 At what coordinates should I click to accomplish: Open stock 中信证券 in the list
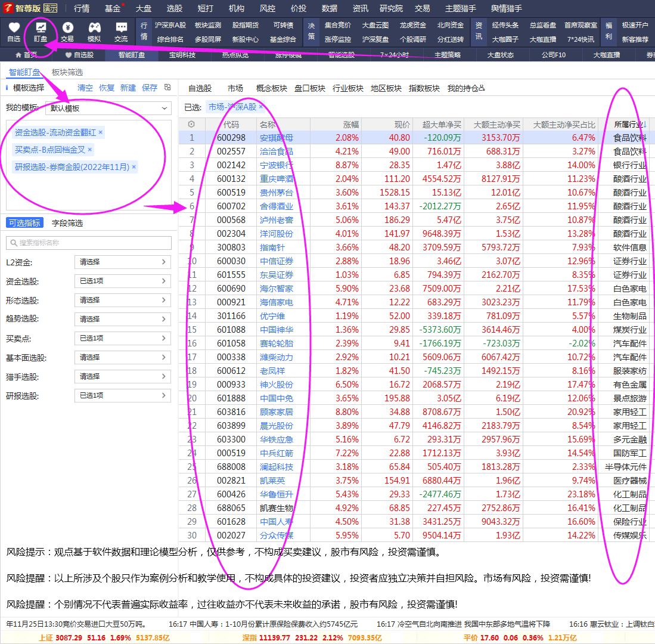[x=276, y=261]
